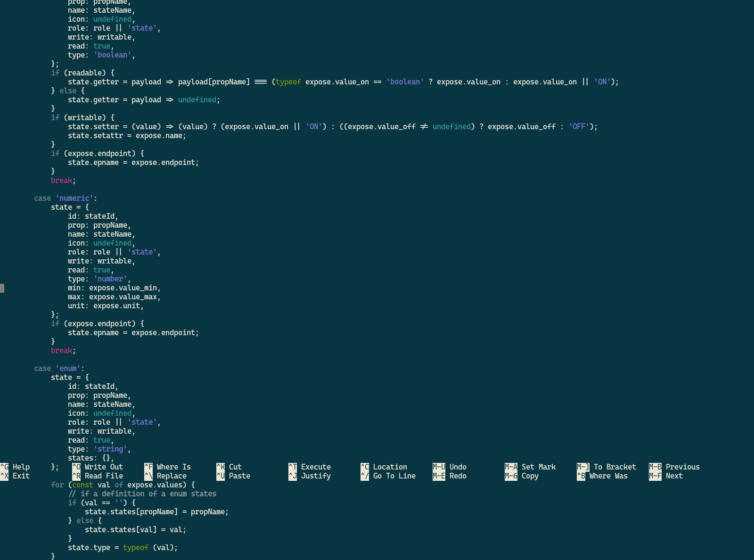Select the ^O Write Out shortcut
This screenshot has height=560, width=754.
pos(98,467)
